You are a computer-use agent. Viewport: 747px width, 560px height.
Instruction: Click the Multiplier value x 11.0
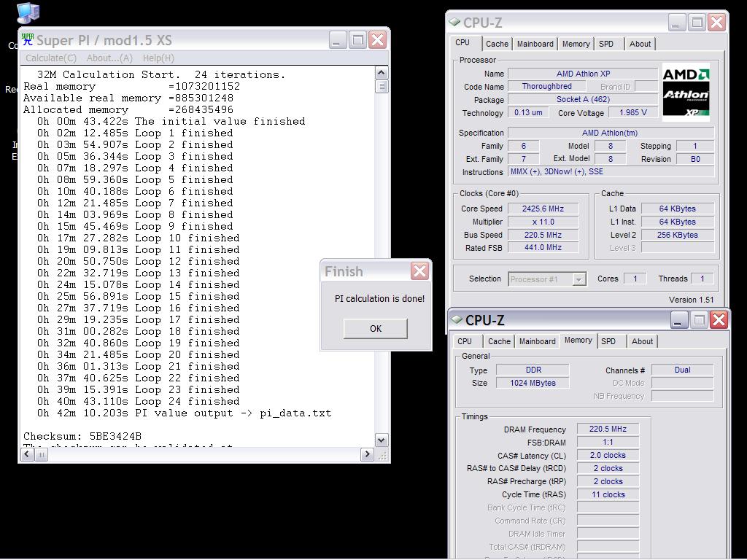point(543,222)
